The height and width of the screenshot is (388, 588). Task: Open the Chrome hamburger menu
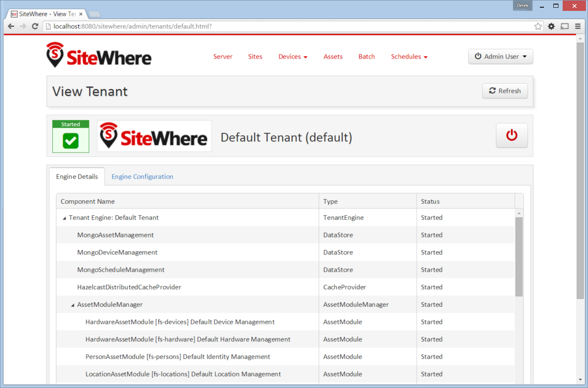tap(578, 26)
